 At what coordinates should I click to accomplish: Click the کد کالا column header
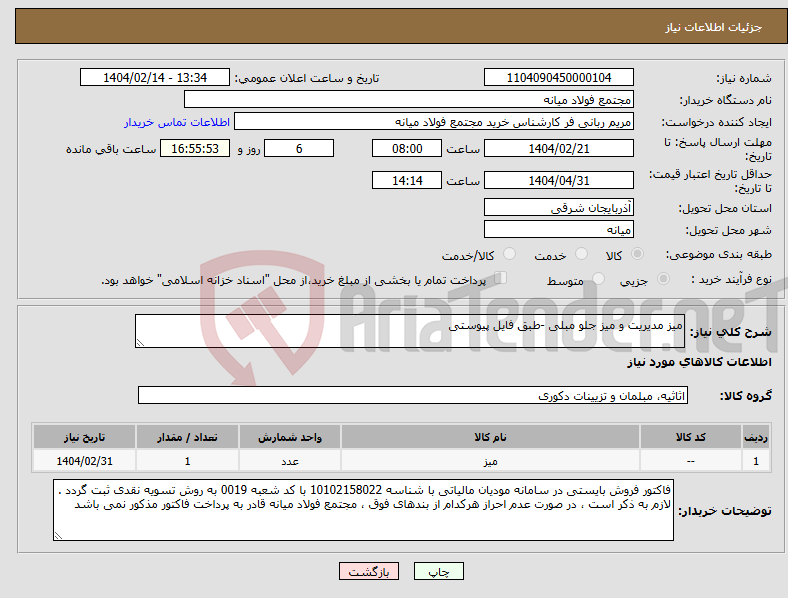pyautogui.click(x=691, y=437)
